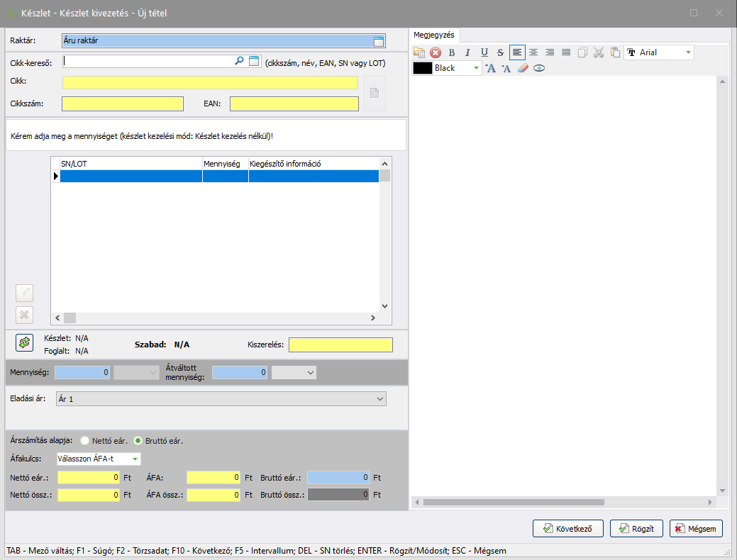
Task: Click the eraser icon in note toolbar
Action: coord(523,69)
